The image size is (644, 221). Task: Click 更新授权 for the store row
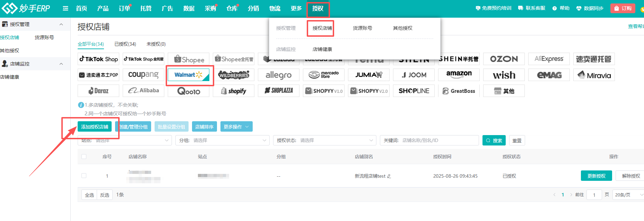pos(596,176)
